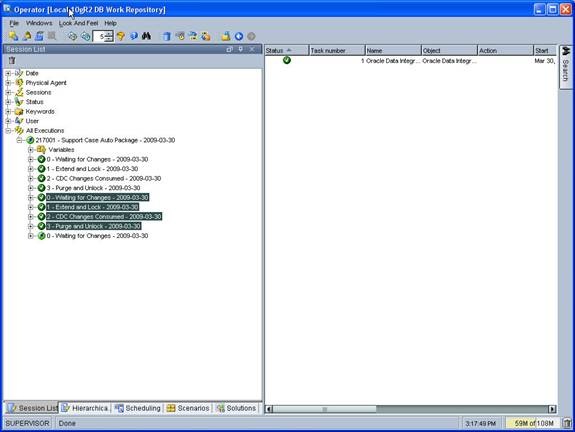This screenshot has height=432, width=575.
Task: Click the Variables node icon in tree
Action: tap(41, 150)
